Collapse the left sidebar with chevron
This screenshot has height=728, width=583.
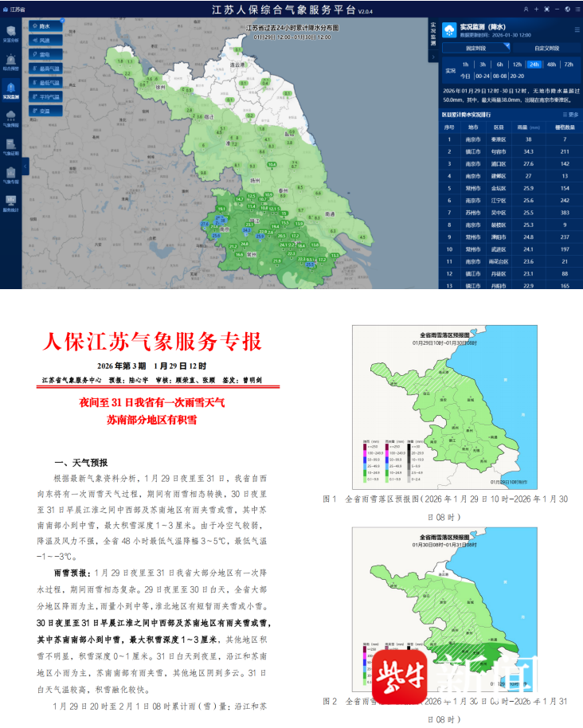(25, 166)
